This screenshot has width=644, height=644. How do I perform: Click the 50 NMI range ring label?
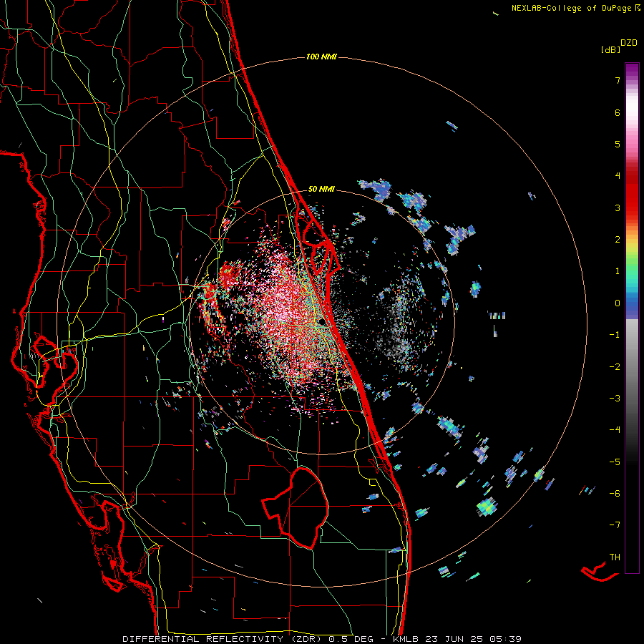coord(321,190)
